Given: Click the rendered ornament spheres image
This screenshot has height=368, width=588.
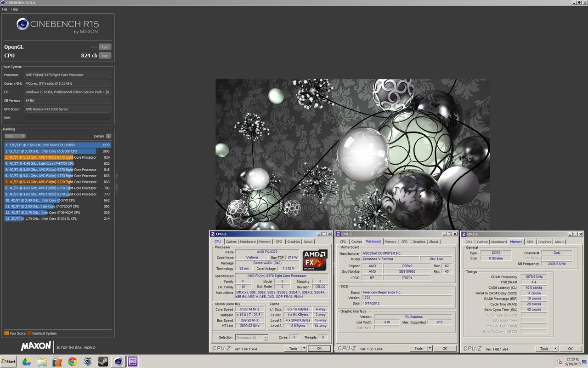Looking at the screenshot, I should pos(352,154).
